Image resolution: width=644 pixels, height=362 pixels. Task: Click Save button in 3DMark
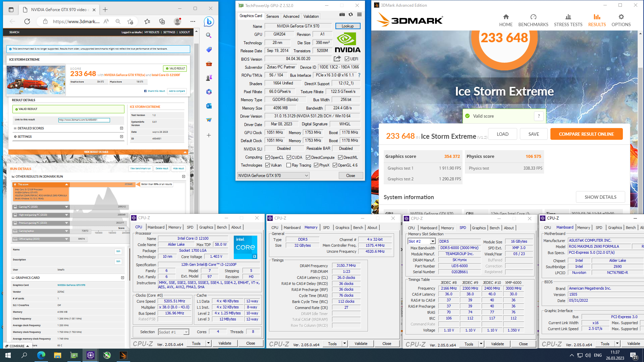(x=534, y=134)
